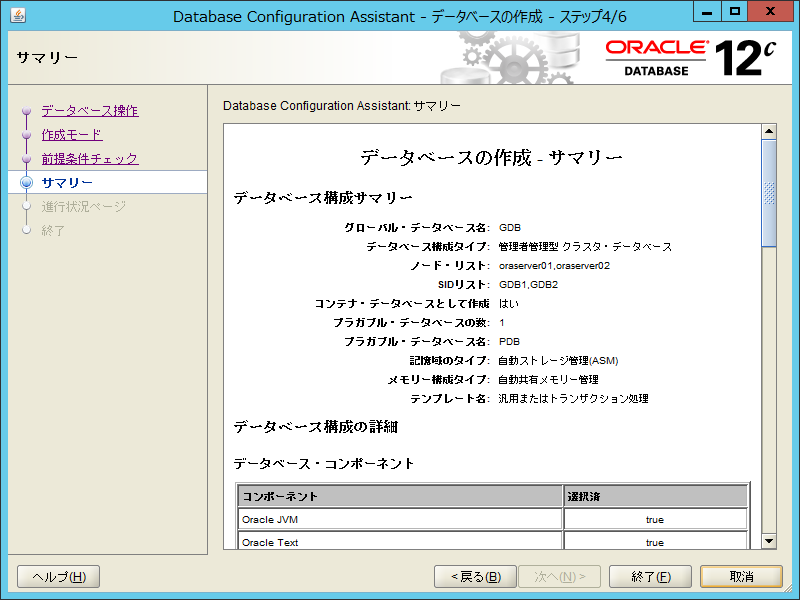Click the 自動共有メモリー管理 value
The height and width of the screenshot is (600, 800).
coord(548,380)
